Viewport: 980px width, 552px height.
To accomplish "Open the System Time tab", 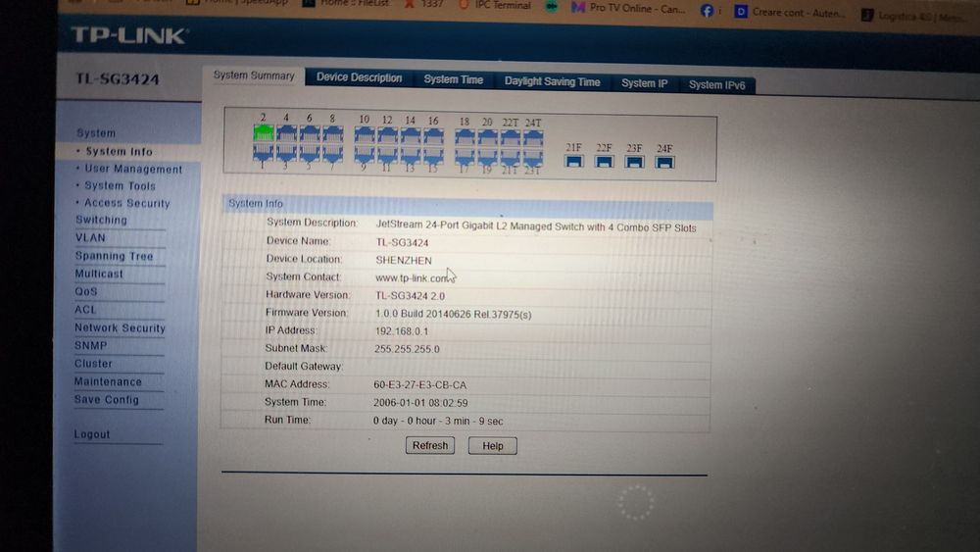I will click(x=453, y=80).
